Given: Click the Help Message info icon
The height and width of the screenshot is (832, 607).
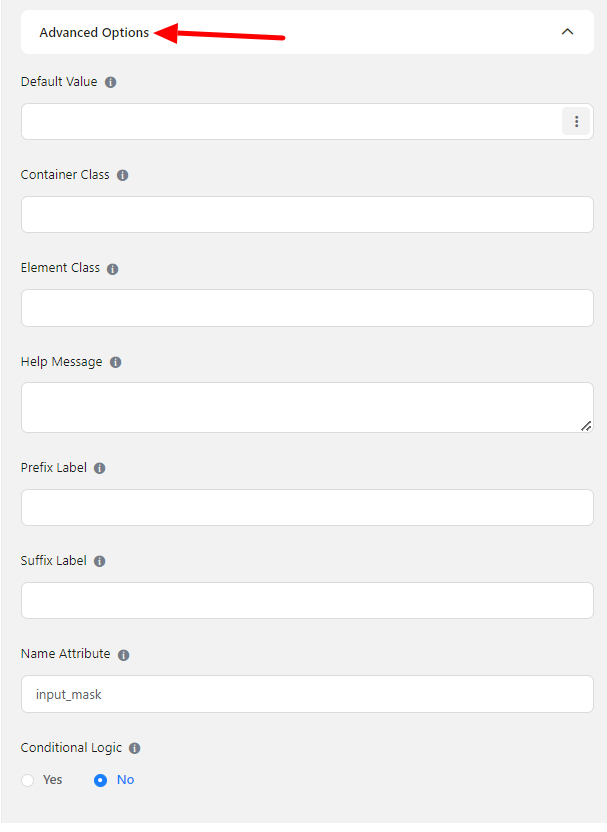Looking at the screenshot, I should [116, 362].
